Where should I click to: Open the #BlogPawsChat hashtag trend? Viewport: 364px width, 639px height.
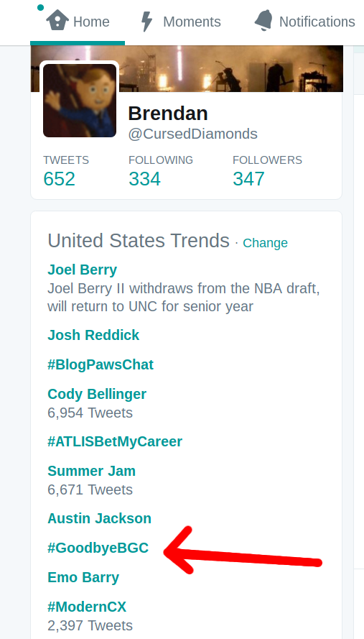tap(101, 364)
